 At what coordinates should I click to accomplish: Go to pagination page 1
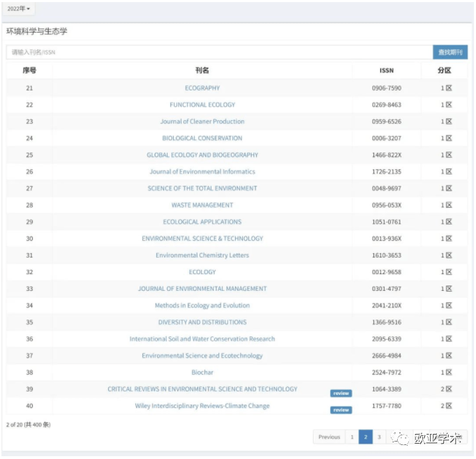[x=352, y=437]
